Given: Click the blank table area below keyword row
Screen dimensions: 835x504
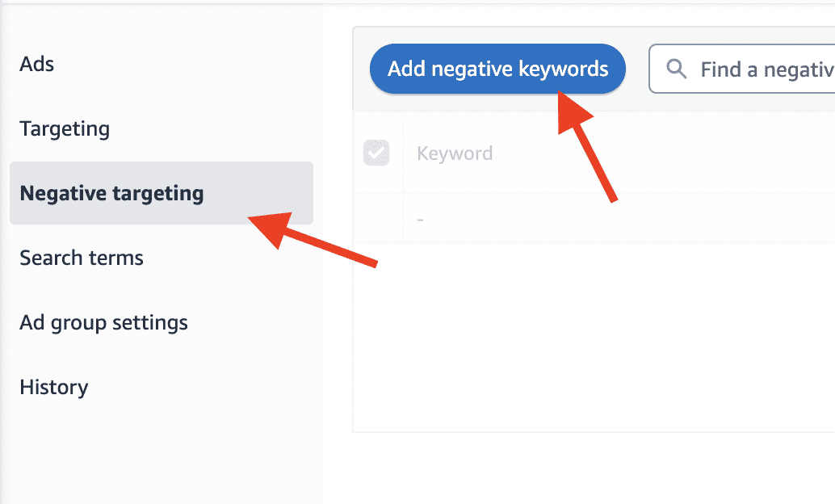Looking at the screenshot, I should (x=594, y=338).
